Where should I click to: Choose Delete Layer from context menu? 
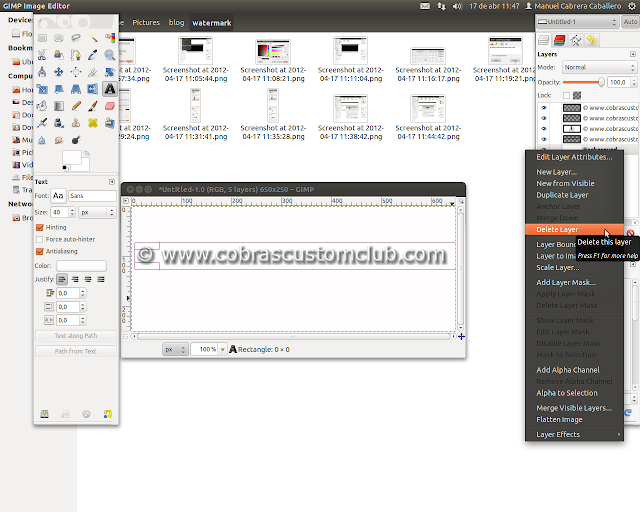pos(574,229)
